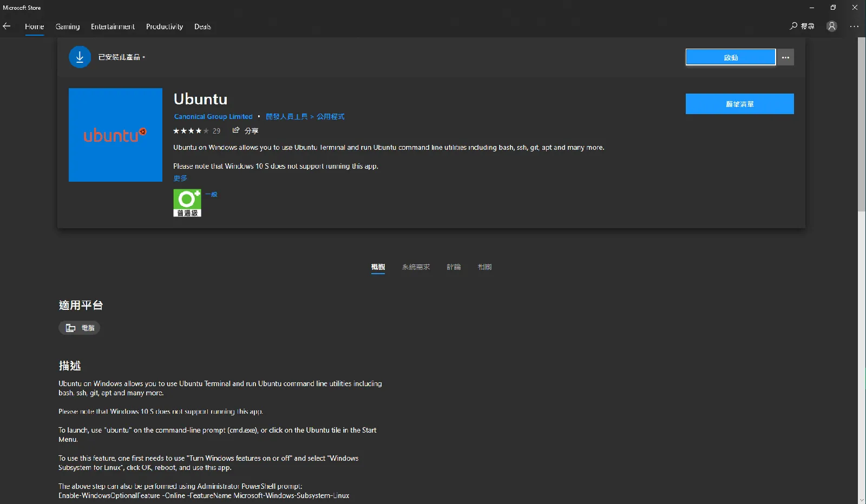Image resolution: width=866 pixels, height=504 pixels.
Task: Expand description with 更多 link
Action: coord(180,178)
